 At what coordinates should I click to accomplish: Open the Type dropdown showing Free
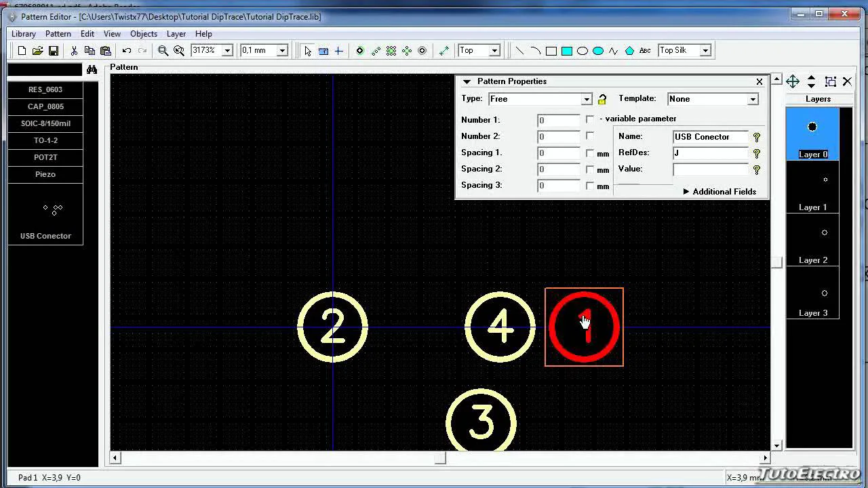pyautogui.click(x=587, y=99)
